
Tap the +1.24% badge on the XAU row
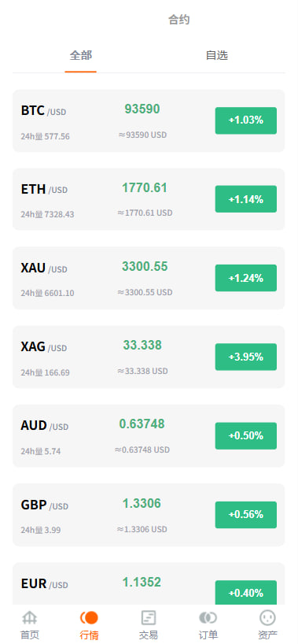point(246,278)
